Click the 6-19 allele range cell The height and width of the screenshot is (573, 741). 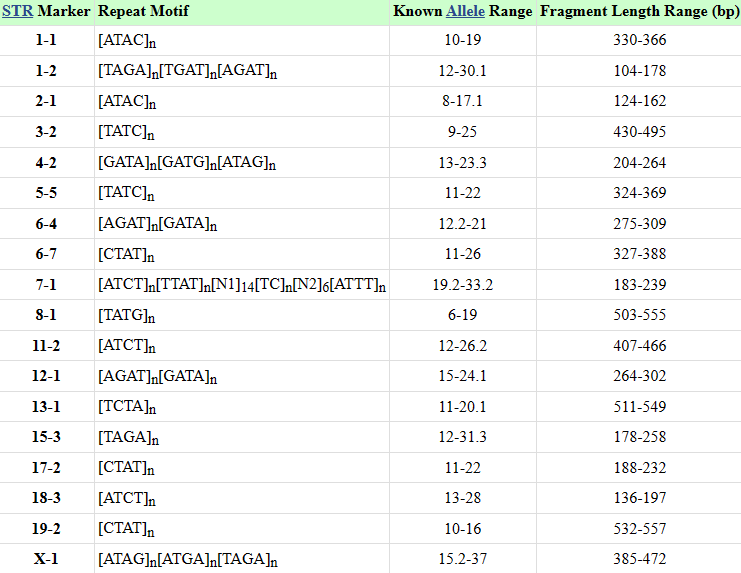[x=462, y=315]
